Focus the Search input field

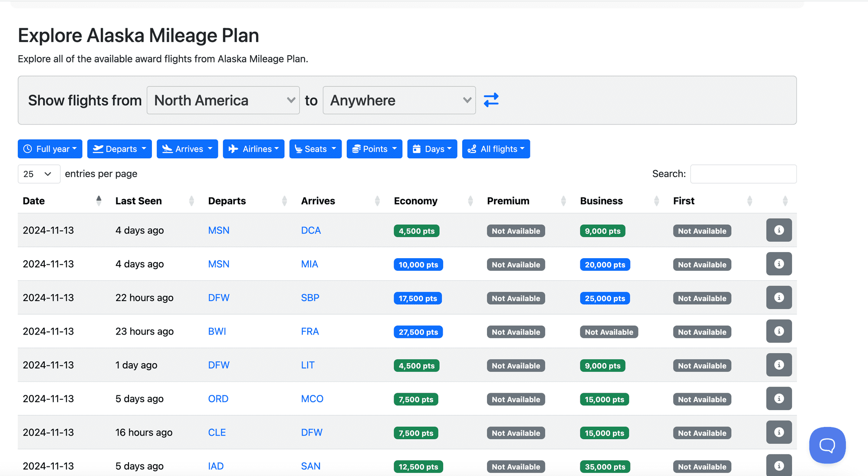[x=743, y=174]
